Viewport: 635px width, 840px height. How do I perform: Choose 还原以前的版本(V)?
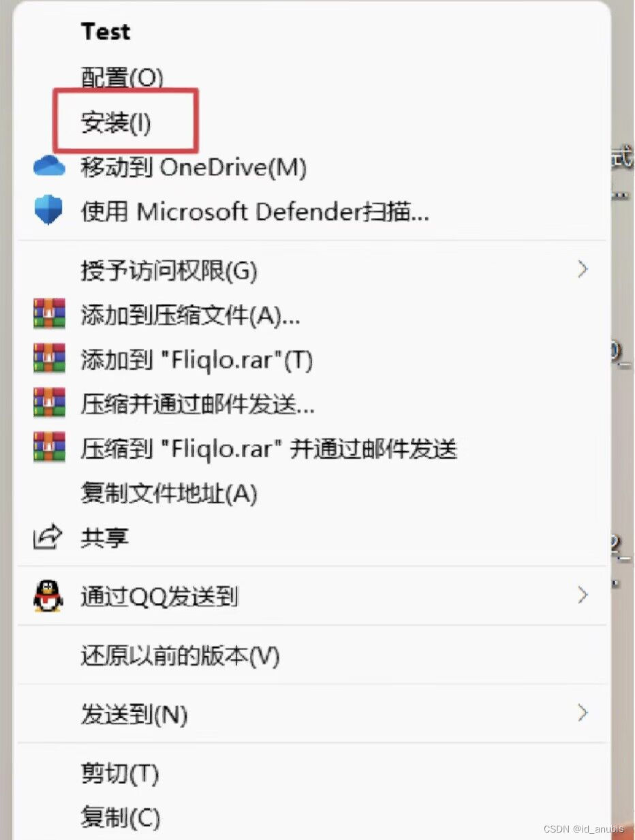181,655
